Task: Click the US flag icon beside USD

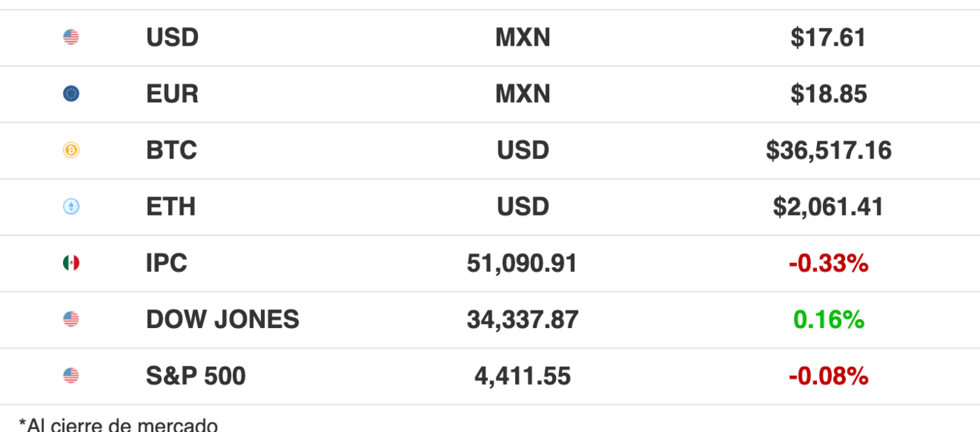Action: [71, 37]
